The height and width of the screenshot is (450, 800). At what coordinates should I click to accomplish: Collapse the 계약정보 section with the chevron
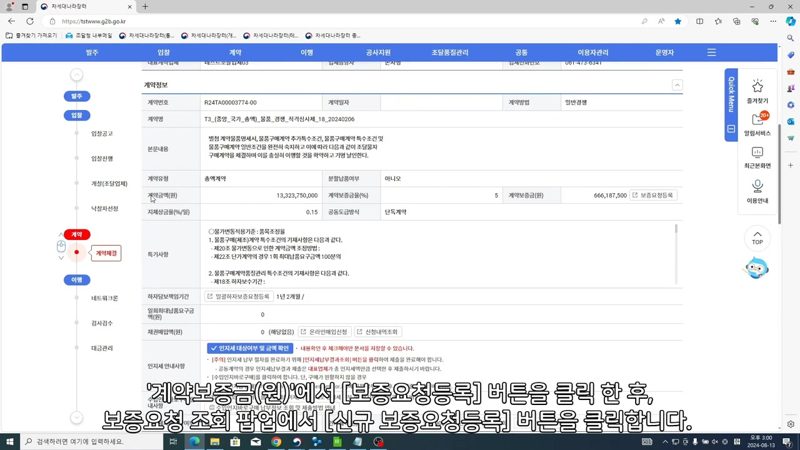click(677, 85)
